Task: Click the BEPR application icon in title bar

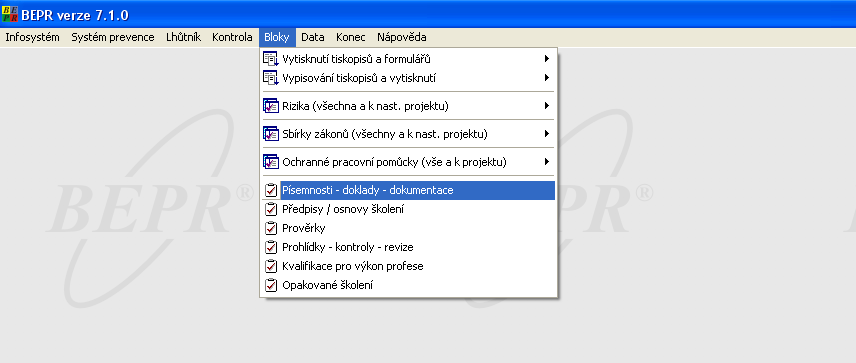Action: click(10, 14)
